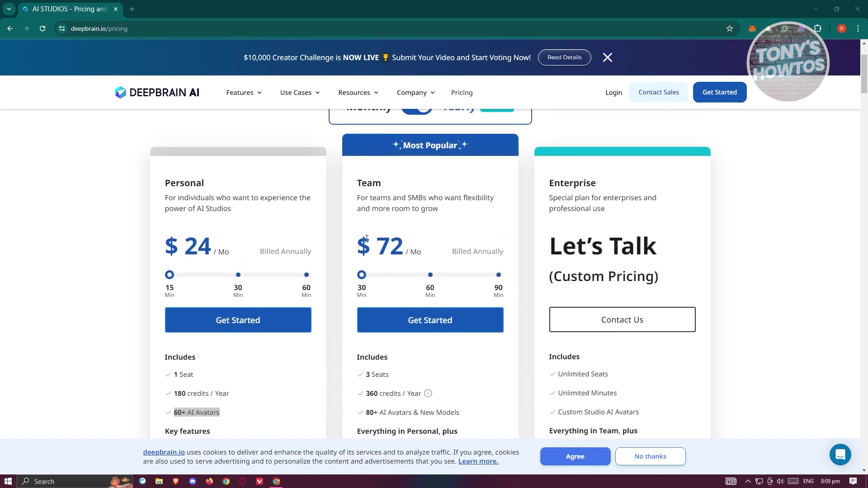Show hidden system tray icons
Image resolution: width=868 pixels, height=488 pixels.
(x=748, y=481)
